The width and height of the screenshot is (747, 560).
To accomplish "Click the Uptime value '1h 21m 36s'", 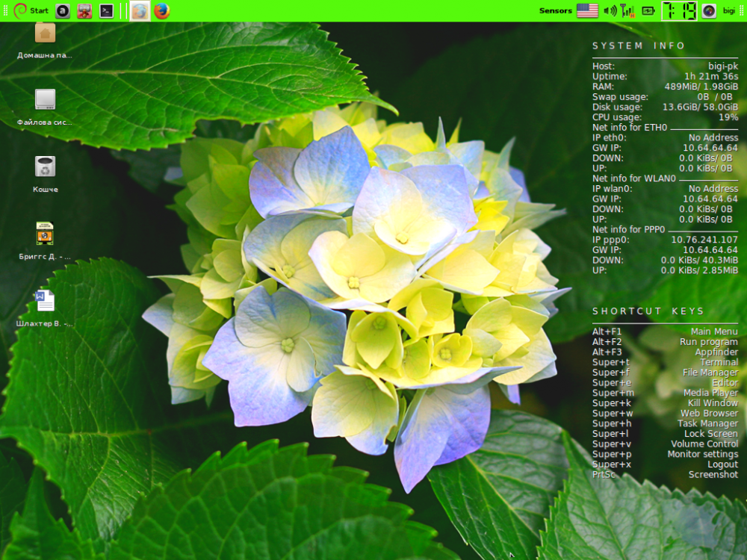I will point(711,76).
